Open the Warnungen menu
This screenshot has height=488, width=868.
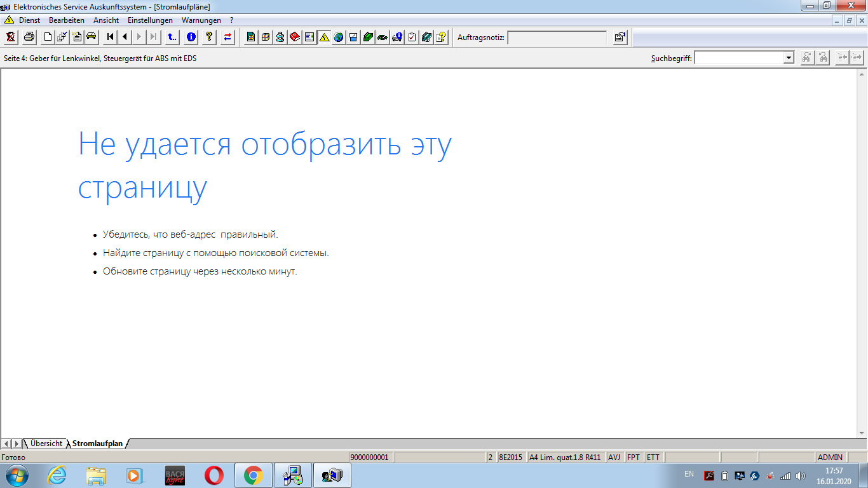point(201,20)
